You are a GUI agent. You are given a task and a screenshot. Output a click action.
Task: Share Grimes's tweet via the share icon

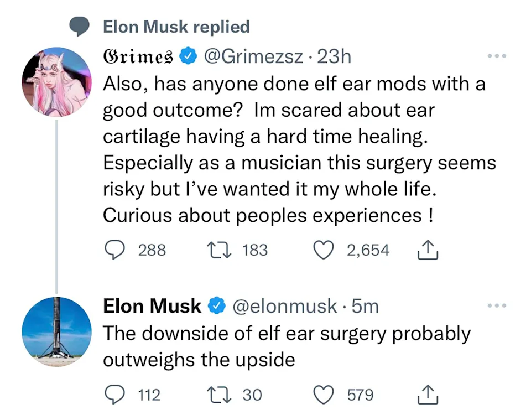tap(428, 250)
